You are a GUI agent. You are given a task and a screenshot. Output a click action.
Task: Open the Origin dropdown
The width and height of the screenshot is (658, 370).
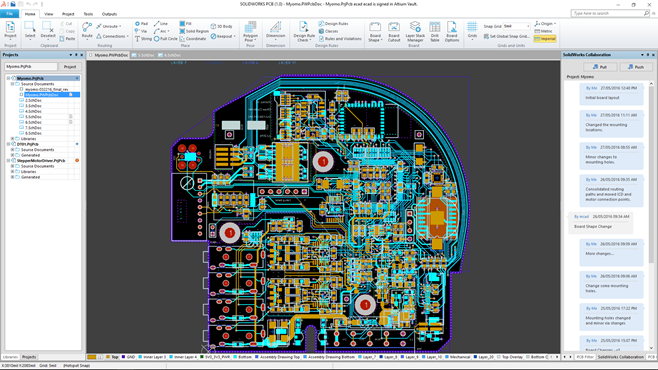pyautogui.click(x=545, y=24)
